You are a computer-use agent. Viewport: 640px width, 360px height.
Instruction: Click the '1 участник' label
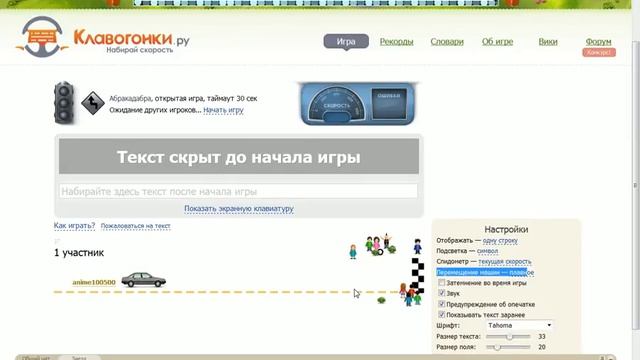[x=79, y=253]
